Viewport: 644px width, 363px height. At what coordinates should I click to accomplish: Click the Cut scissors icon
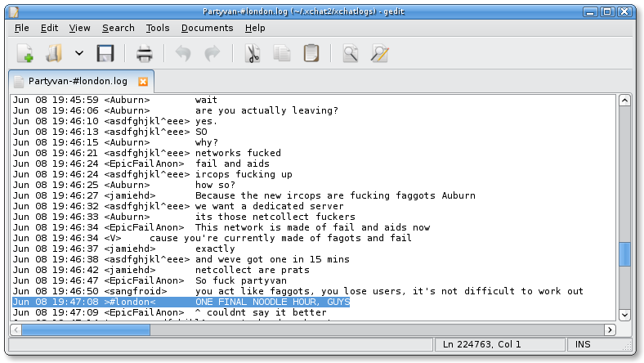[x=253, y=54]
